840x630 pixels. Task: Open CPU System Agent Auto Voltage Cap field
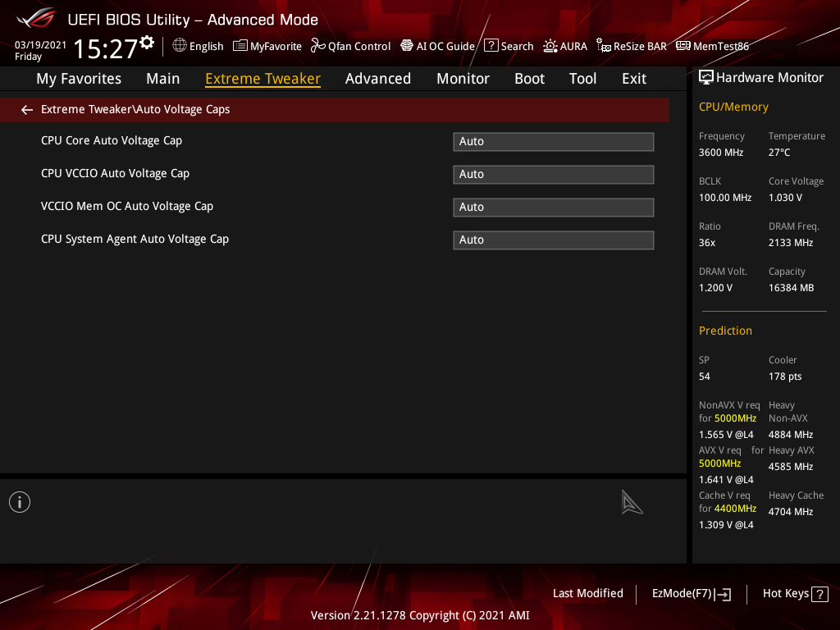click(x=554, y=240)
